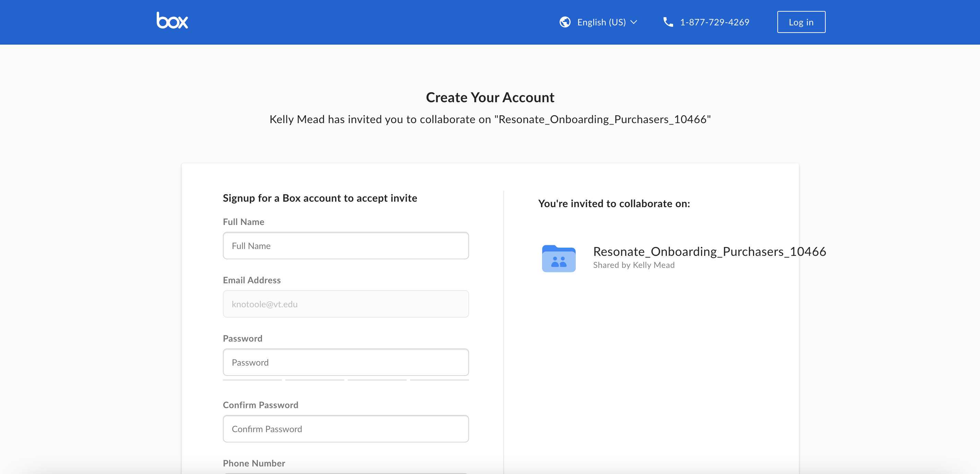Click phone number 1-877-729-4269
The height and width of the screenshot is (474, 980).
pos(715,22)
